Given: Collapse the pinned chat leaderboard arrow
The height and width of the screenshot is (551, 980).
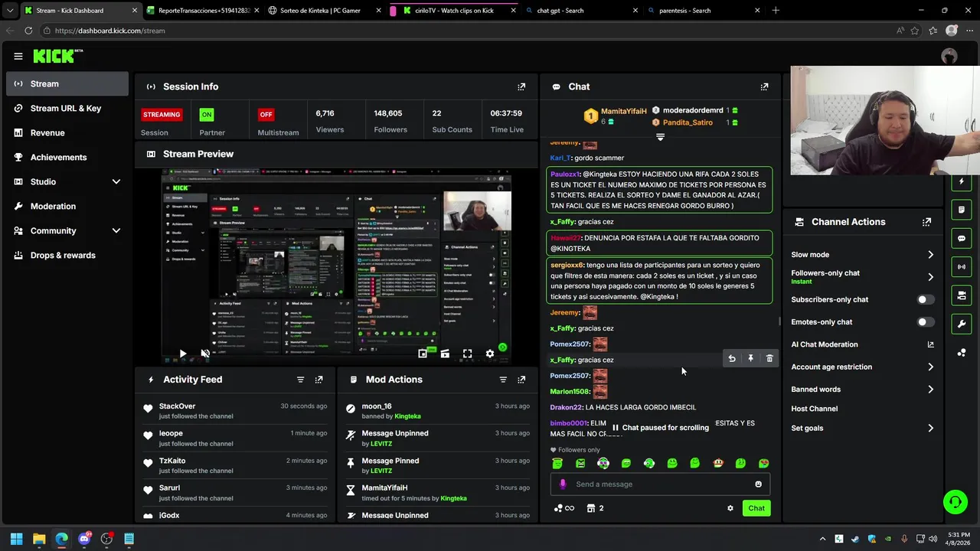Looking at the screenshot, I should point(660,137).
